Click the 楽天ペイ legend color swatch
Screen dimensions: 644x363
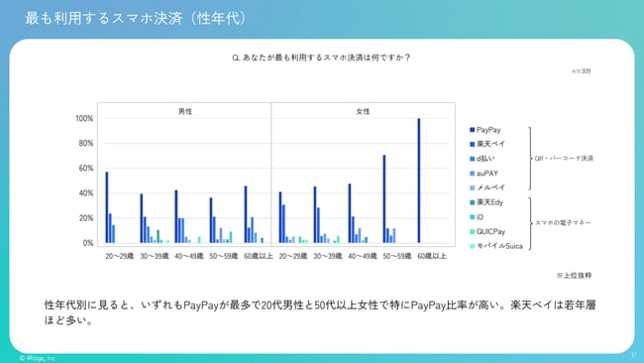[x=472, y=144]
